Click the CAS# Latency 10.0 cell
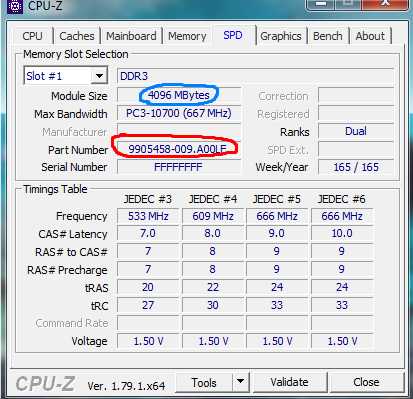The height and width of the screenshot is (399, 413). point(342,233)
